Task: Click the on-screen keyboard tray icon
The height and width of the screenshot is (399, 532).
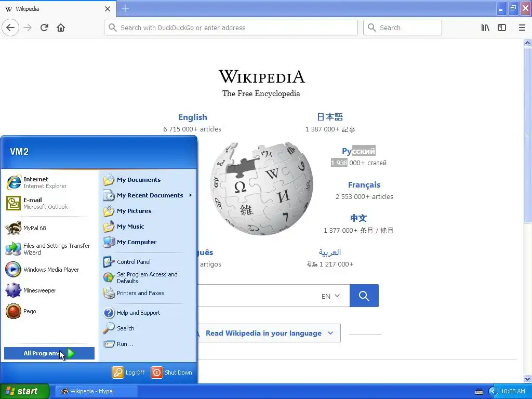Action: click(x=479, y=392)
